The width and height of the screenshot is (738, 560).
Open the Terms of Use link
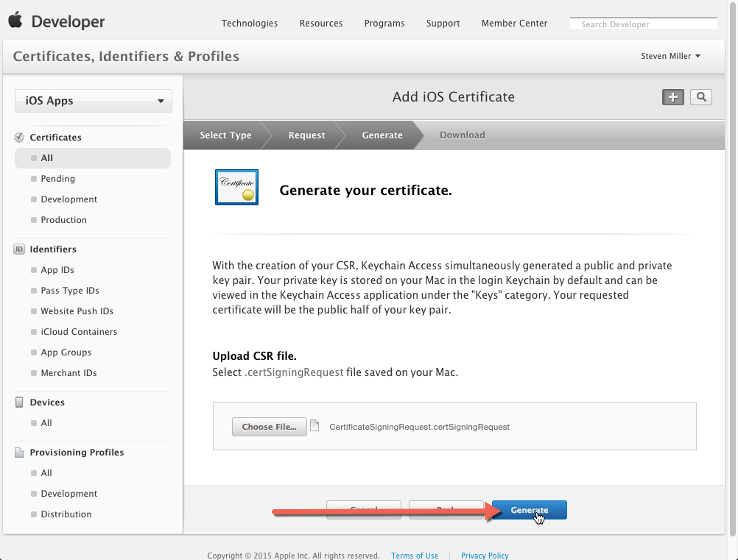click(x=415, y=556)
